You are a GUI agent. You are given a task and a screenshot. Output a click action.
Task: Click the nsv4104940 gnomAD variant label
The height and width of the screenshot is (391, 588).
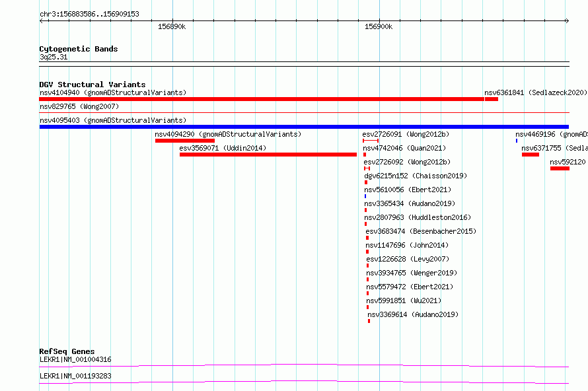pos(113,92)
